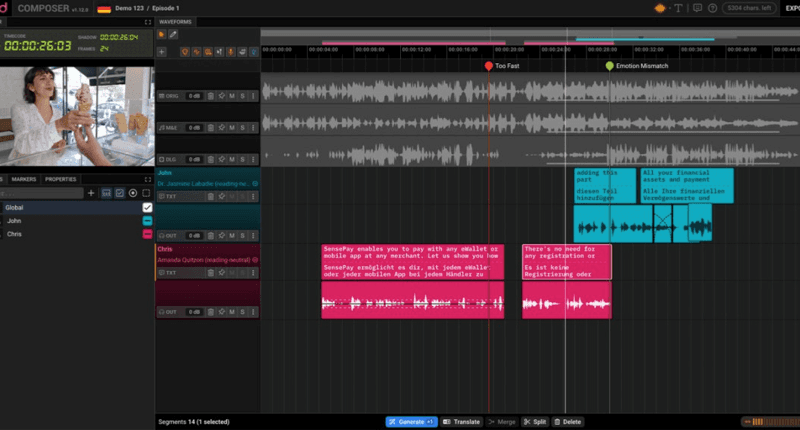The height and width of the screenshot is (430, 800).
Task: Toggle the Chris speaker pink checkbox
Action: click(x=147, y=234)
